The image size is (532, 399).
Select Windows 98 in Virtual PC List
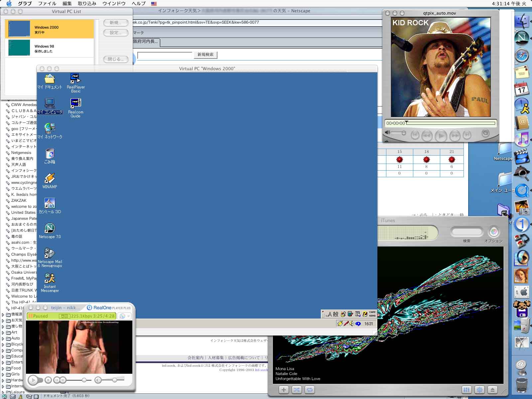tap(49, 48)
